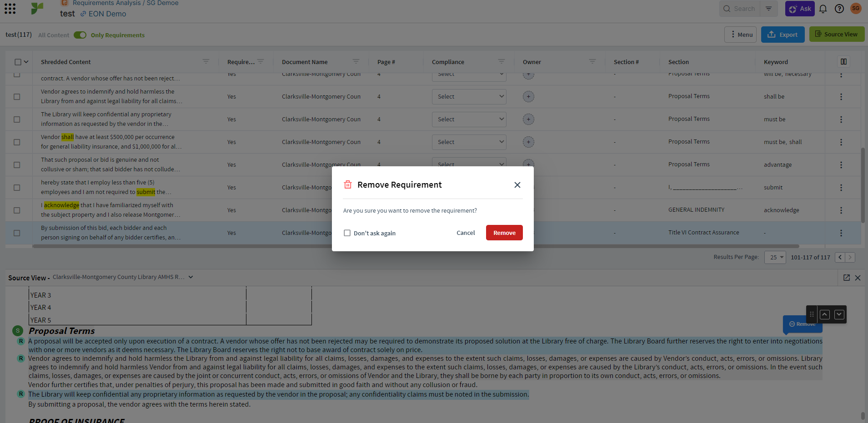Open the notifications bell

[823, 9]
